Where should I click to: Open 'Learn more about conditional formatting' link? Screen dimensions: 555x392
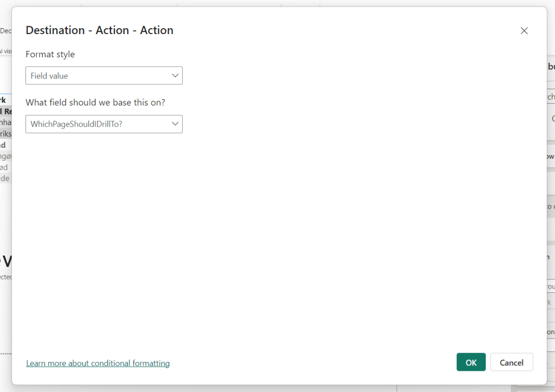point(98,363)
